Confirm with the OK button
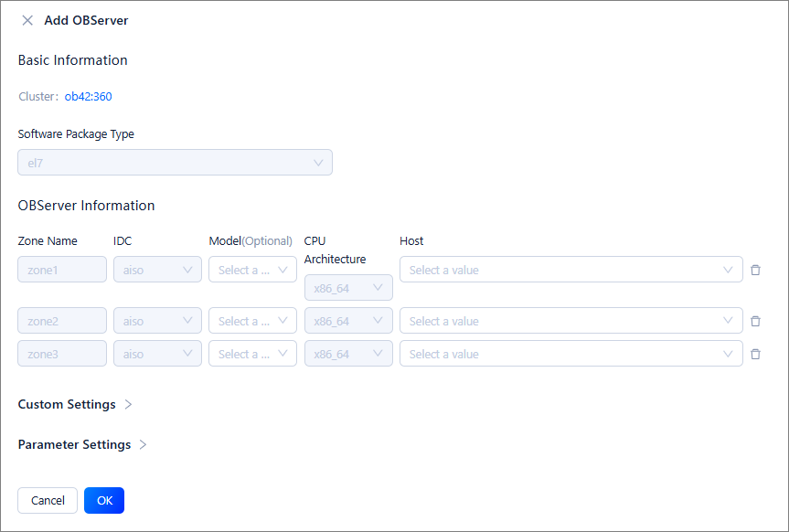The image size is (789, 532). tap(104, 500)
